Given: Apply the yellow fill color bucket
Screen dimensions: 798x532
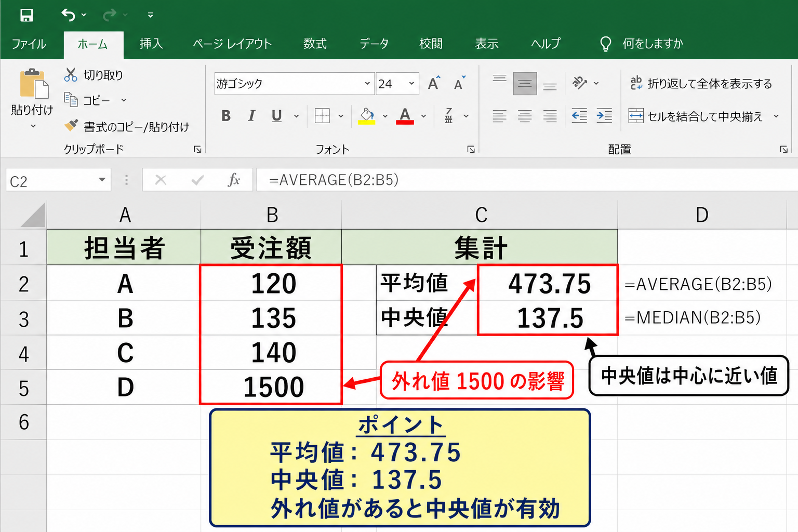Looking at the screenshot, I should point(367,116).
